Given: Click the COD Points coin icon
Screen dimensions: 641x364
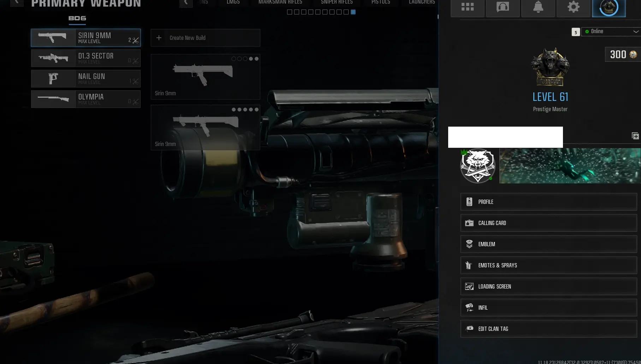Looking at the screenshot, I should [x=633, y=55].
